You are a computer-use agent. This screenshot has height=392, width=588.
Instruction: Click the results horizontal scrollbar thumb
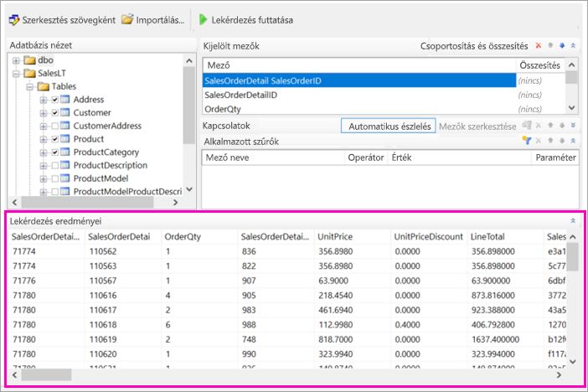click(x=46, y=374)
